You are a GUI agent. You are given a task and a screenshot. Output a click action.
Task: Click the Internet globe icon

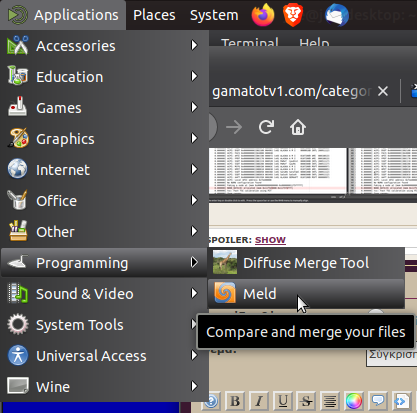(x=18, y=169)
